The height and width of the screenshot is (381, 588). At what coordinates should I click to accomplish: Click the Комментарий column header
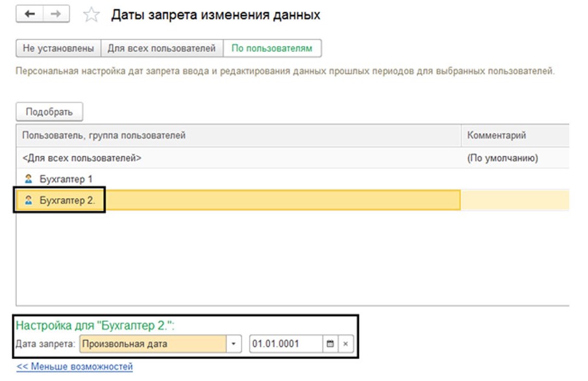point(496,136)
